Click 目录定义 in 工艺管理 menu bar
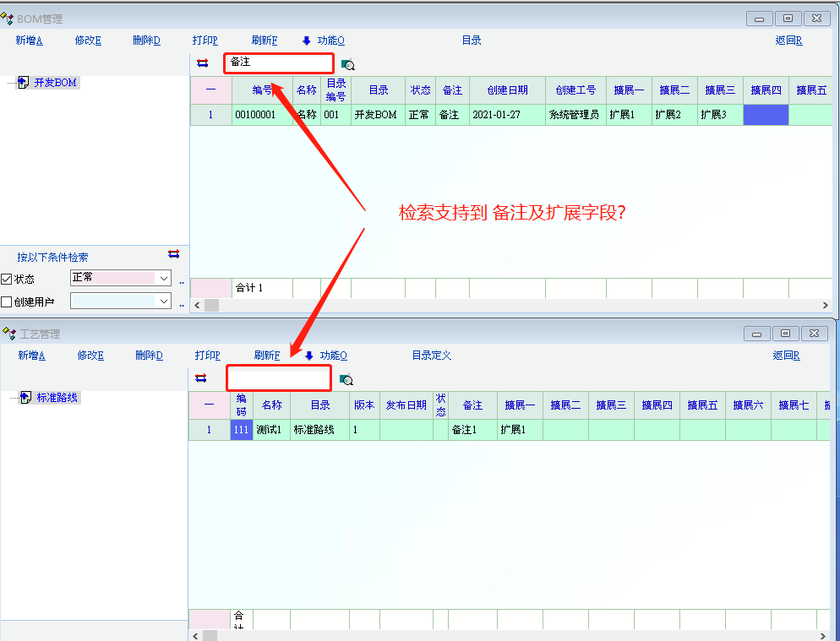This screenshot has width=840, height=641. point(431,356)
